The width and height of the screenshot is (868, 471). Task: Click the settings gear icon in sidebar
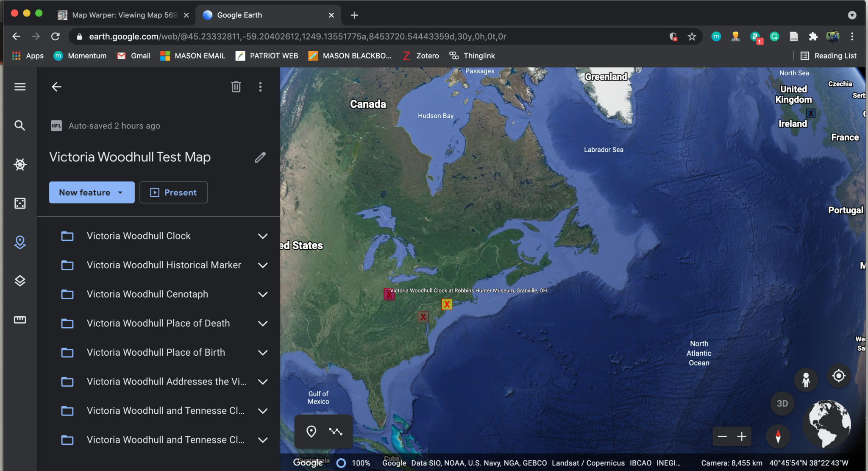(x=19, y=164)
